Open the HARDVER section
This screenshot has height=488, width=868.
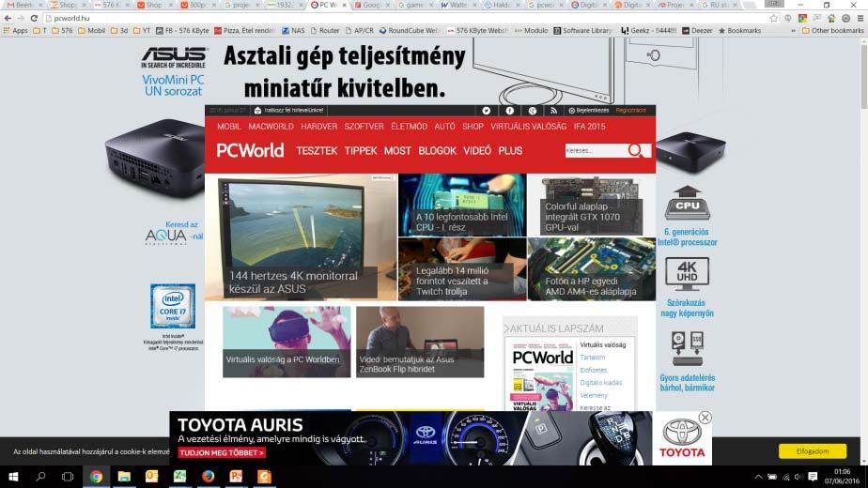click(318, 127)
